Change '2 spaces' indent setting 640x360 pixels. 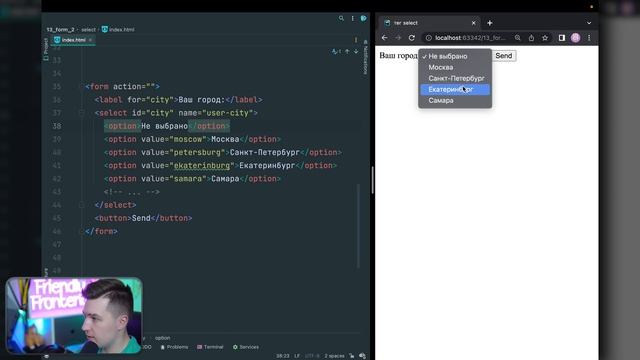(334, 356)
